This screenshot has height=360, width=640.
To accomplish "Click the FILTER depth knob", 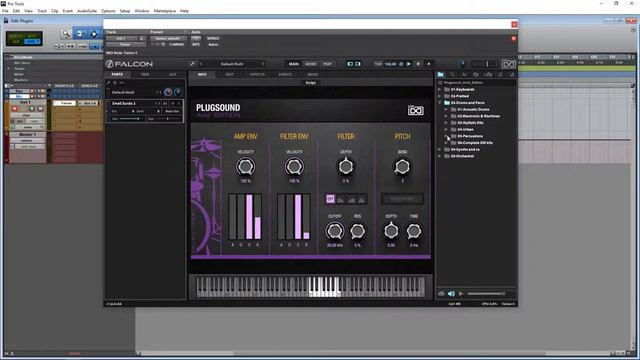I will click(x=345, y=166).
